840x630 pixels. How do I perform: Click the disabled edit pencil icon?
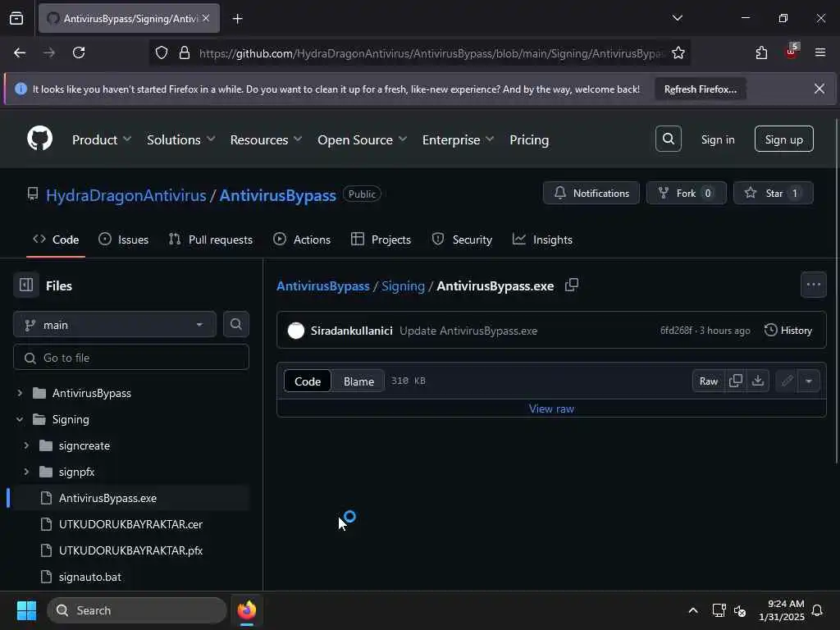787,381
